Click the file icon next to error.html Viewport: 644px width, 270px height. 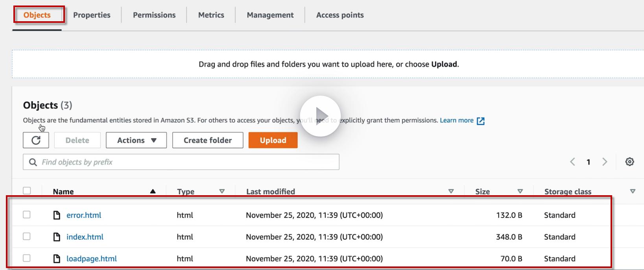pyautogui.click(x=57, y=215)
